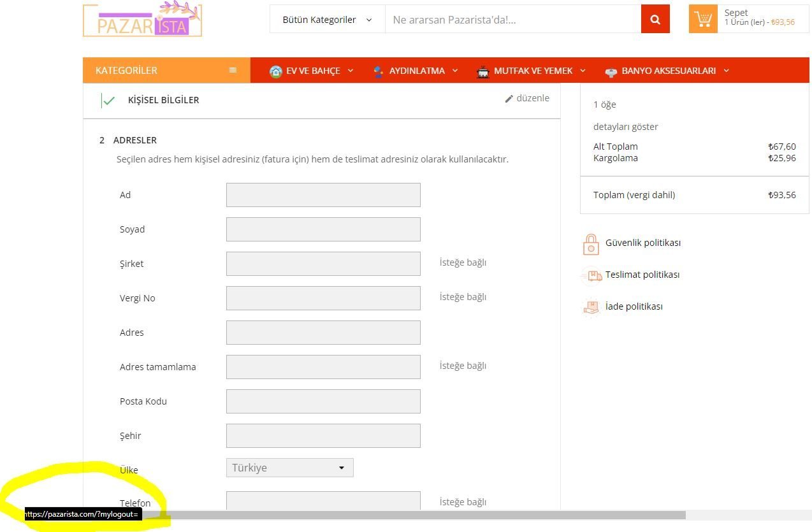Click the Sepet cart summary text
The width and height of the screenshot is (812, 532).
click(x=759, y=17)
